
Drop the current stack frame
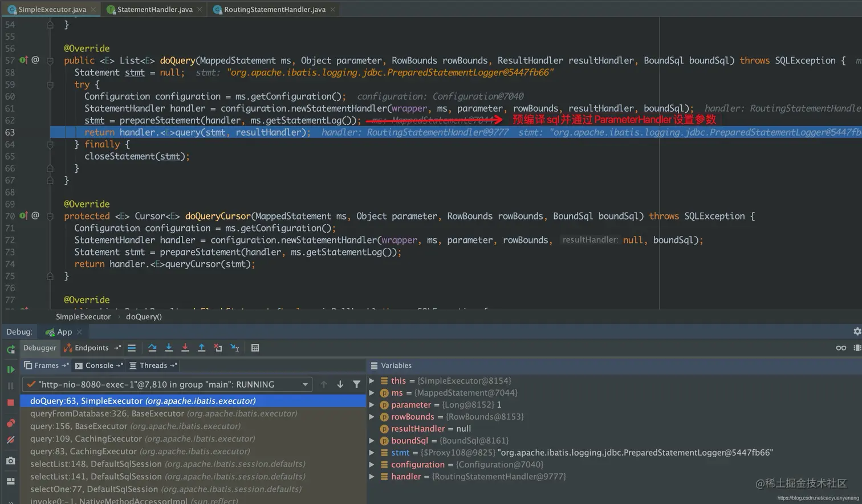pyautogui.click(x=218, y=348)
